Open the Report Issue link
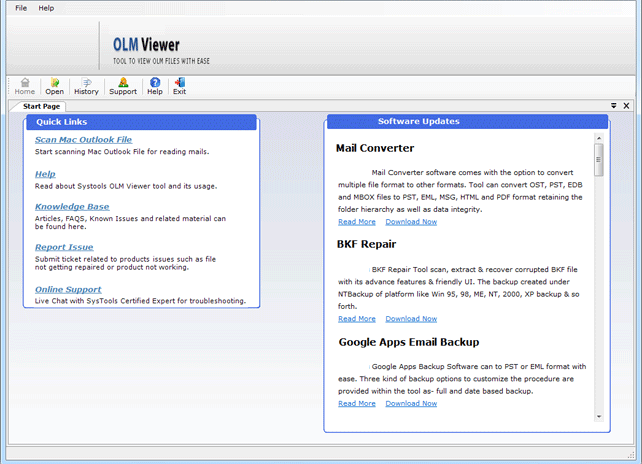 tap(64, 247)
